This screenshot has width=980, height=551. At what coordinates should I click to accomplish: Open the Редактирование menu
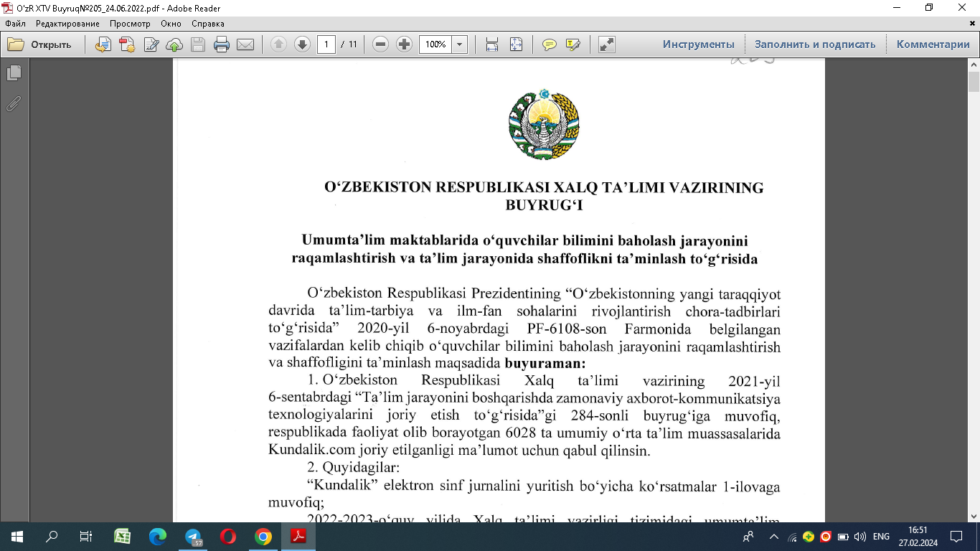tap(67, 24)
